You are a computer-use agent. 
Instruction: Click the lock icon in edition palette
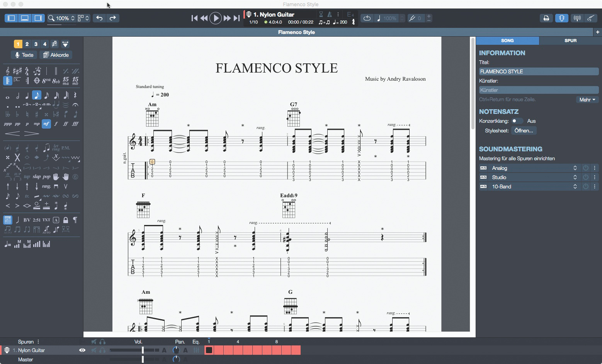[x=66, y=220]
